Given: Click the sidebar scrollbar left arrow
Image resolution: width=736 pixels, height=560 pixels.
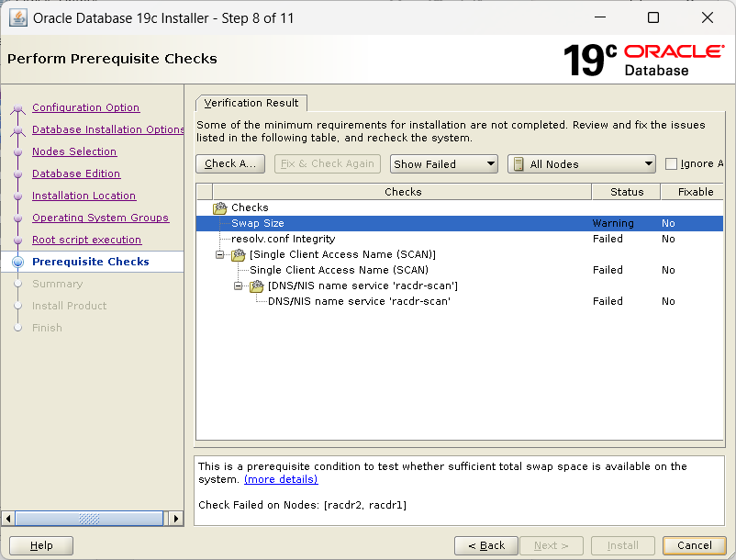Looking at the screenshot, I should click(x=8, y=519).
